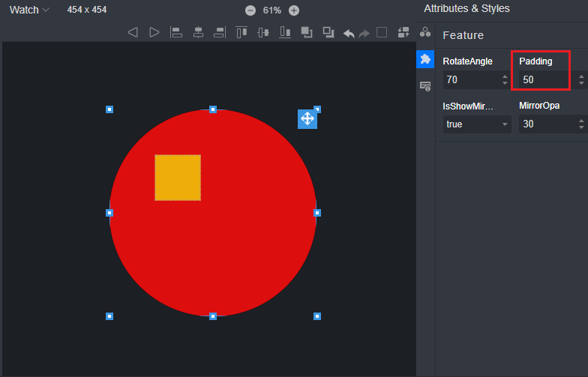The height and width of the screenshot is (377, 588).
Task: Click the undo arrow in toolbar
Action: pos(349,33)
